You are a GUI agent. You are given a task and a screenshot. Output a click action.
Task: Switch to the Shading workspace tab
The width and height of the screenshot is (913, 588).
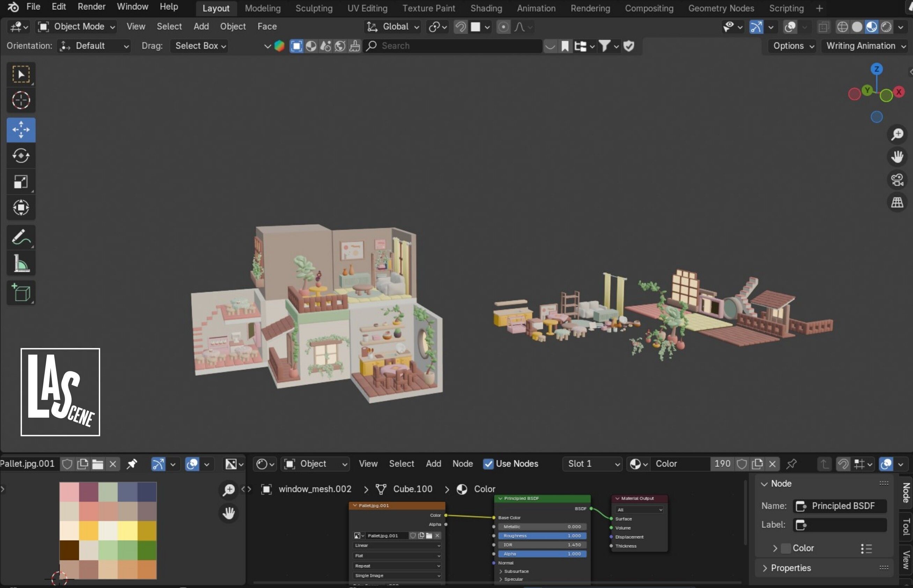click(x=486, y=8)
